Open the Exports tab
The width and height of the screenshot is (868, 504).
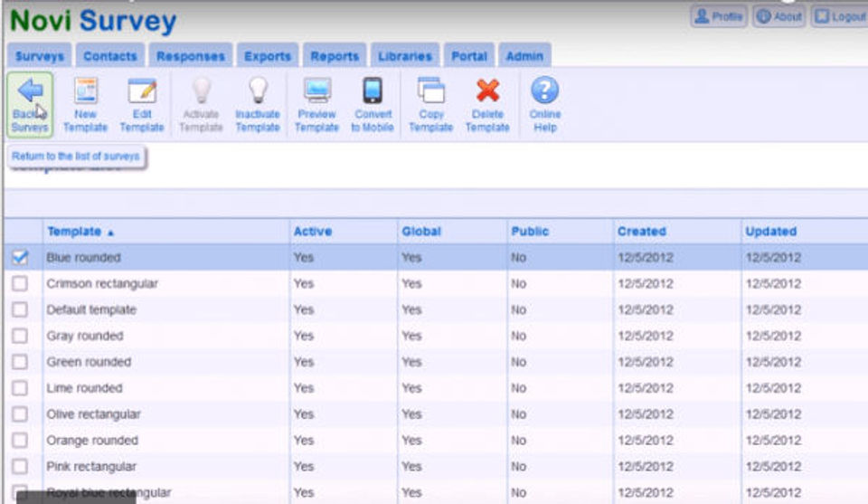(x=268, y=56)
